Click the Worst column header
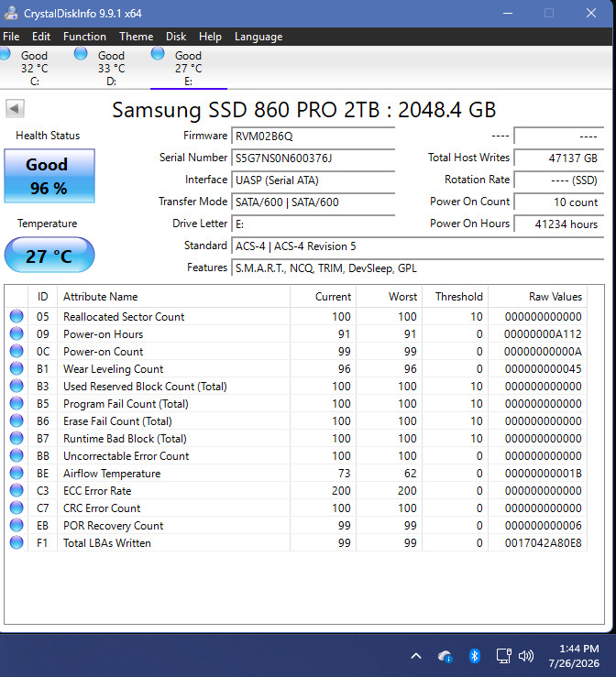This screenshot has width=616, height=677. (x=390, y=297)
